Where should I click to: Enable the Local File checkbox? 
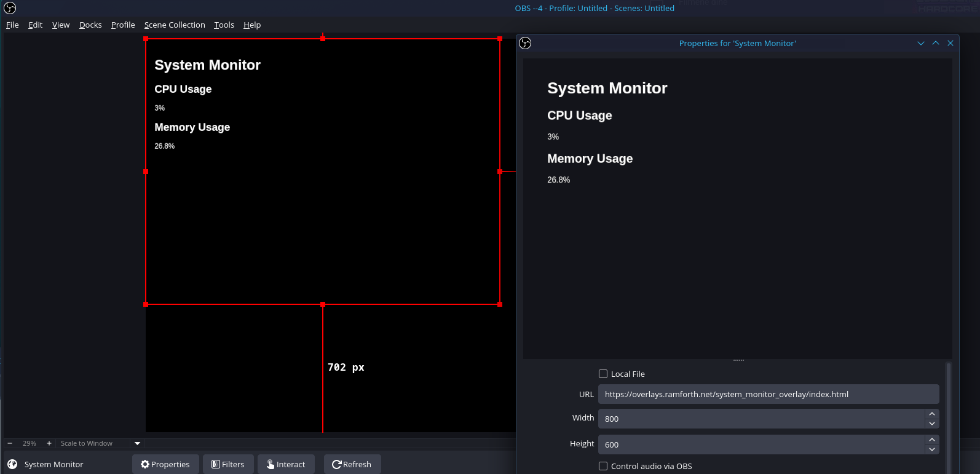coord(603,374)
